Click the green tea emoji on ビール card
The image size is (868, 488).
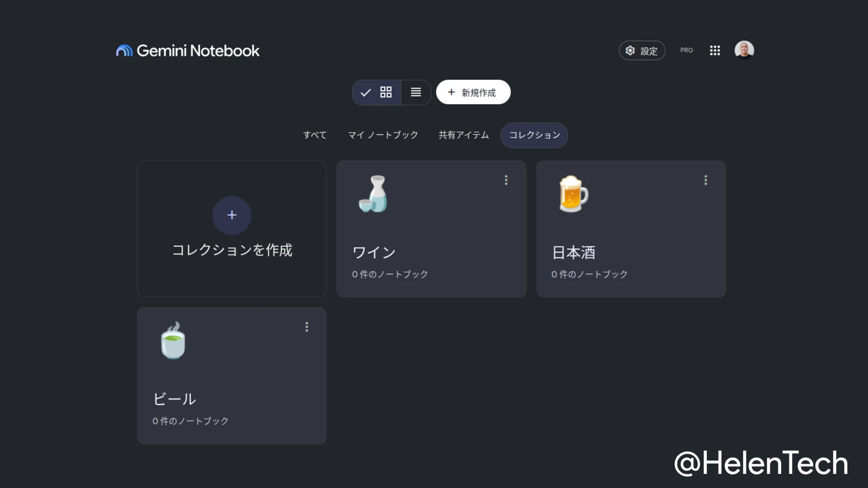click(173, 341)
